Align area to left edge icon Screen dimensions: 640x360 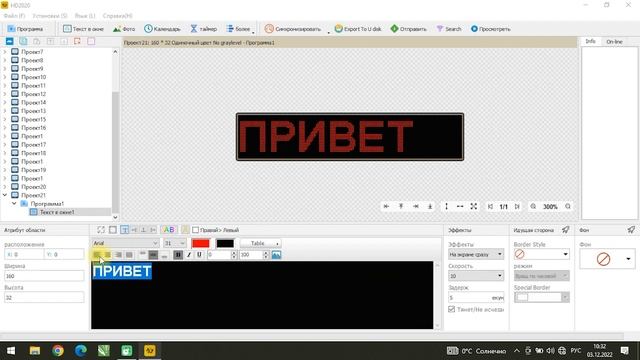point(386,207)
